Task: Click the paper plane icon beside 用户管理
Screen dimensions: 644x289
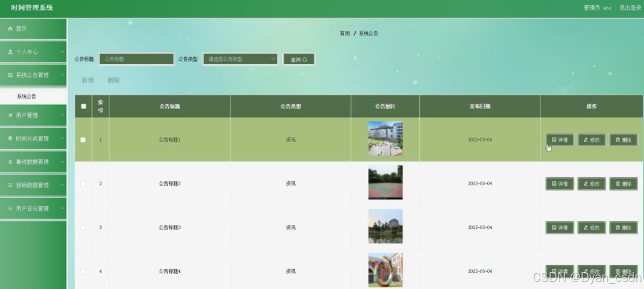Action: coord(10,115)
